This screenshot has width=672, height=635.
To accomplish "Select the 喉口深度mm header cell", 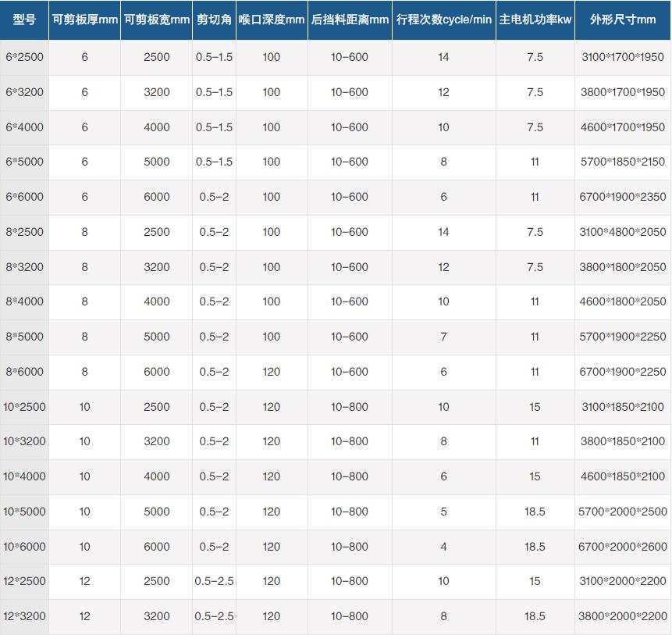I will click(271, 20).
